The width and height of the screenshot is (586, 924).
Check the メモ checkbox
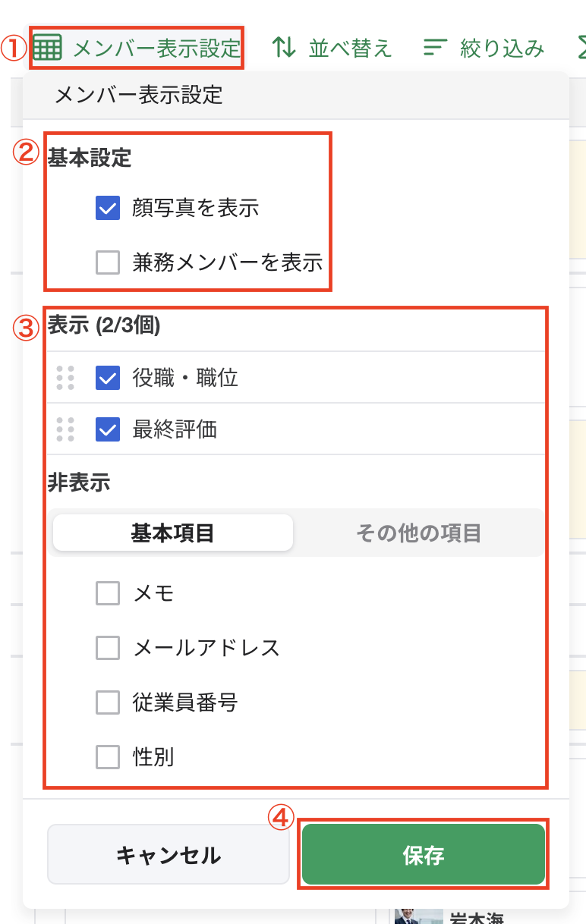pos(108,592)
